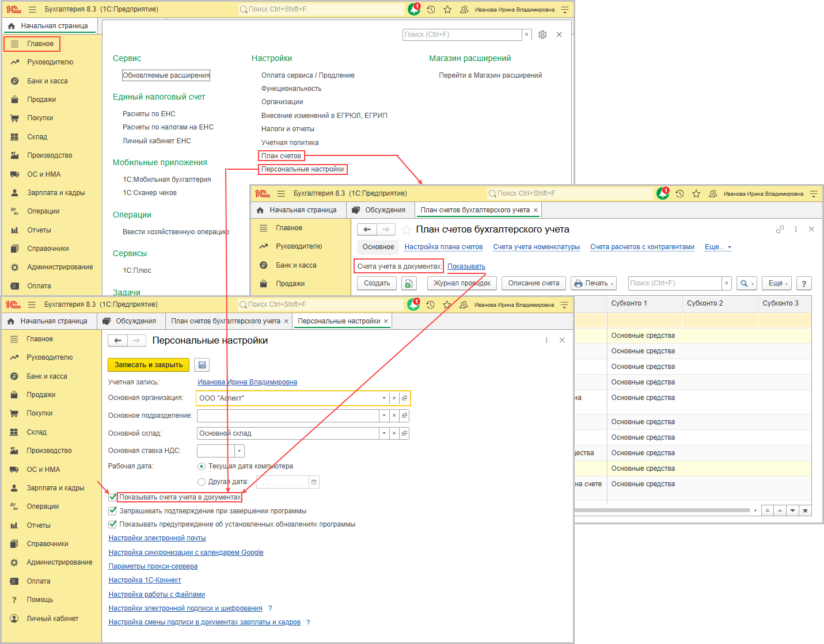This screenshot has height=644, width=824.
Task: Click scroll-to-bottom arrow under Plan of accounts table
Action: pos(805,510)
